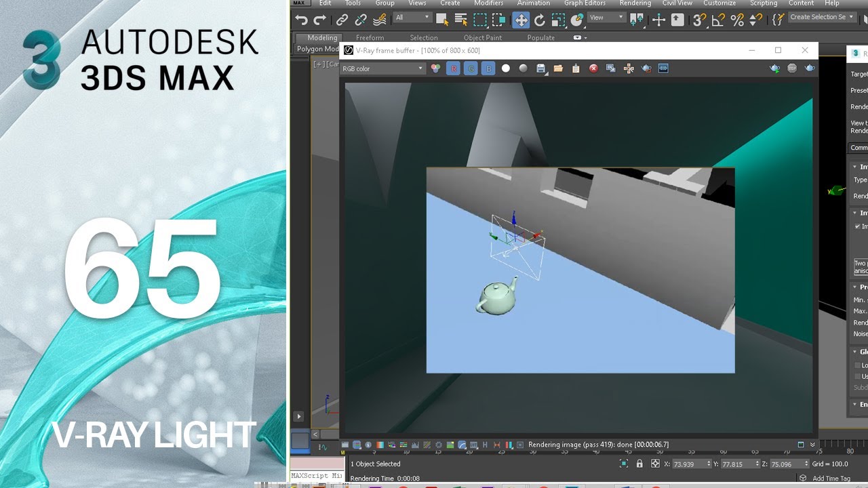Screen dimensions: 868x488
Task: Click the Z coordinate field
Action: click(789, 464)
